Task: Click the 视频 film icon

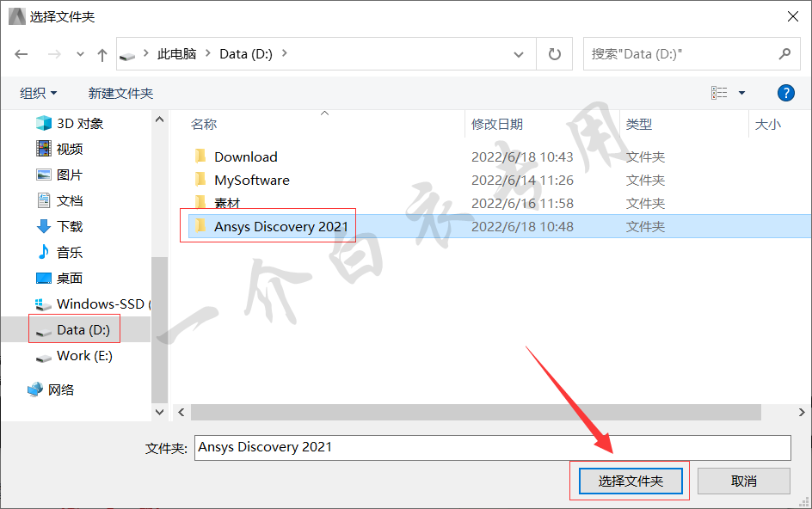Action: pos(44,149)
